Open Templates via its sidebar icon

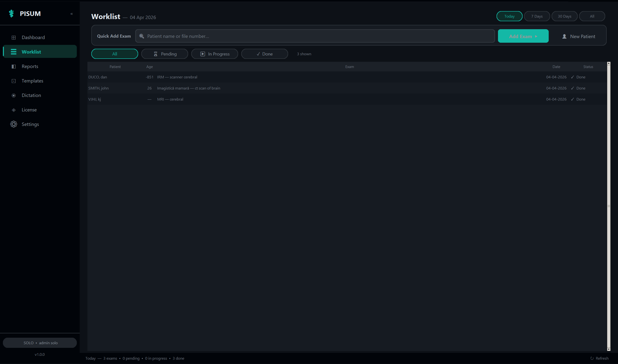(14, 81)
